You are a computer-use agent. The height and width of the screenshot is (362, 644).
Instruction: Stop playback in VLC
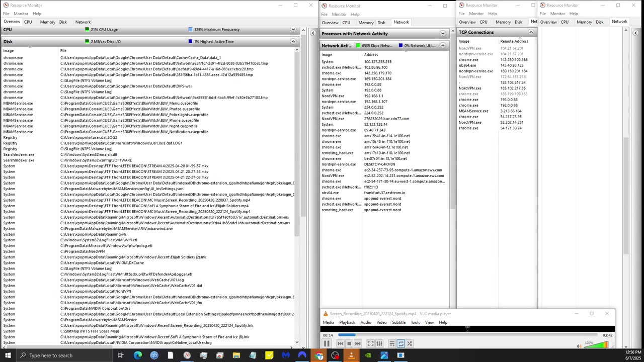click(x=349, y=343)
